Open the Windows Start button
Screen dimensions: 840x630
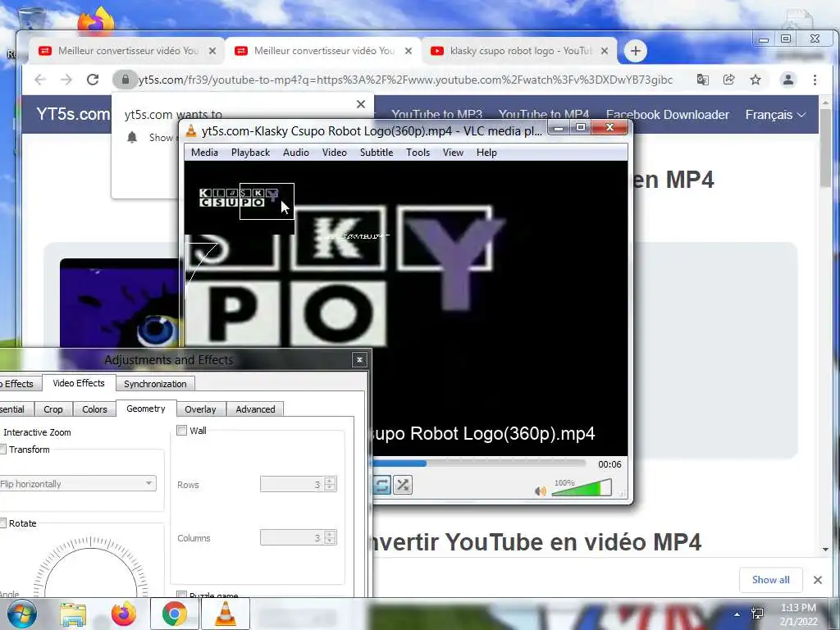tap(21, 614)
